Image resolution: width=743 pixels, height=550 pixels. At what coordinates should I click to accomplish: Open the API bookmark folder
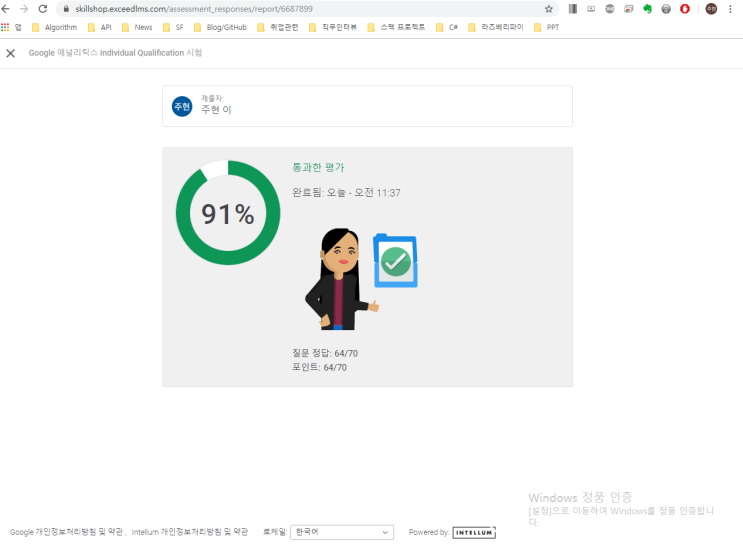pos(100,27)
